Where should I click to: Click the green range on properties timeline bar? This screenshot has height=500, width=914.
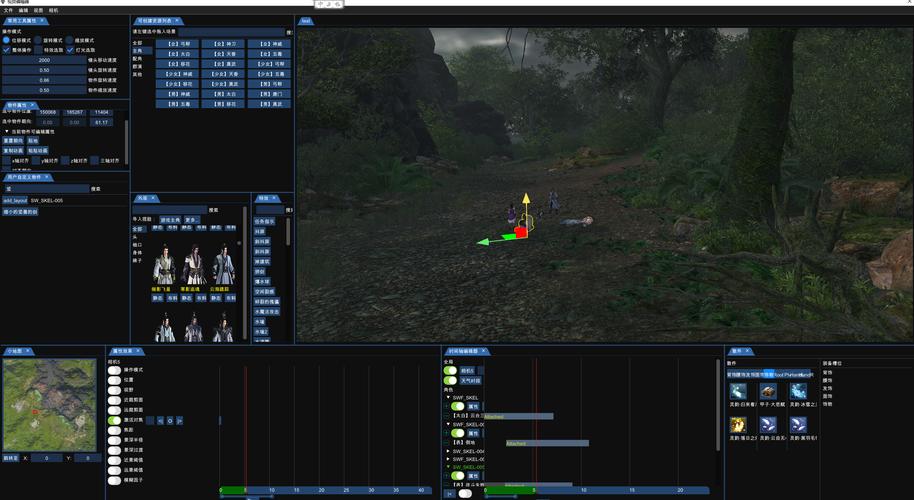click(x=233, y=491)
